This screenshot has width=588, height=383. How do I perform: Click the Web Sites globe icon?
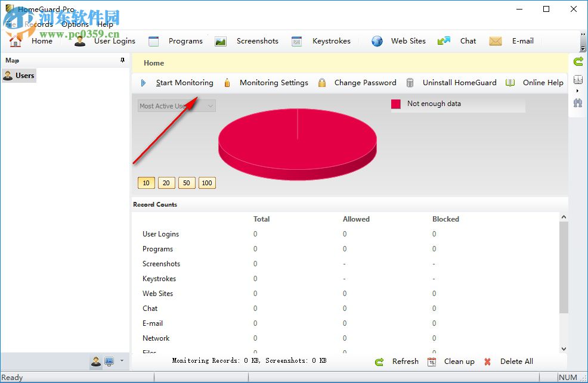(x=377, y=41)
